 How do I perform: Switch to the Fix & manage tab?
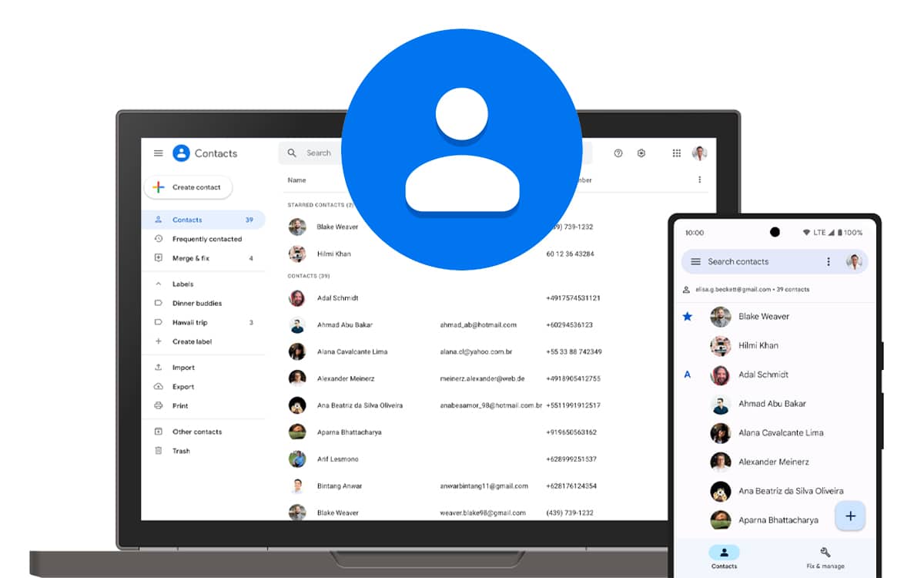(x=825, y=557)
